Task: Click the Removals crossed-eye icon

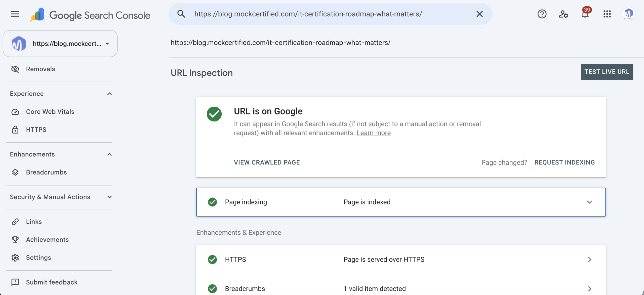Action: point(15,69)
